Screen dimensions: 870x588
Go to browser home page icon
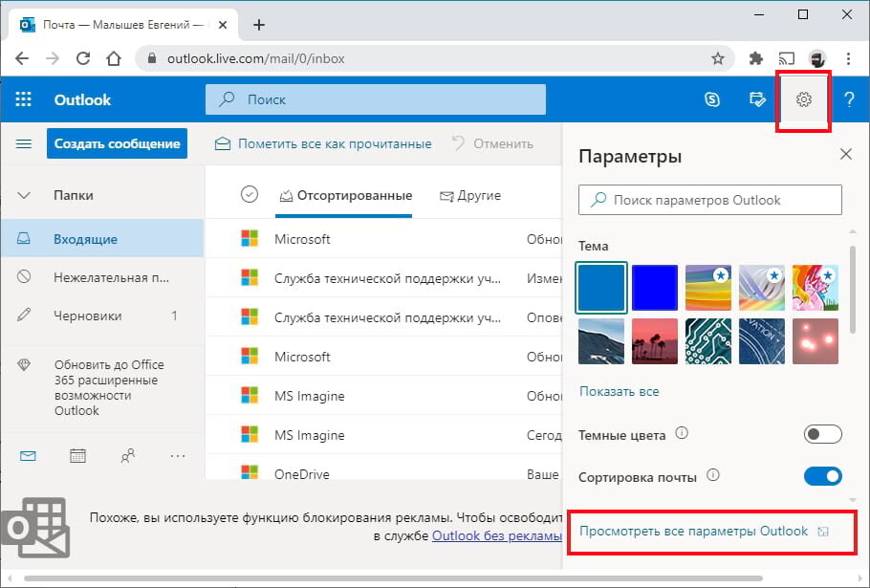point(114,58)
